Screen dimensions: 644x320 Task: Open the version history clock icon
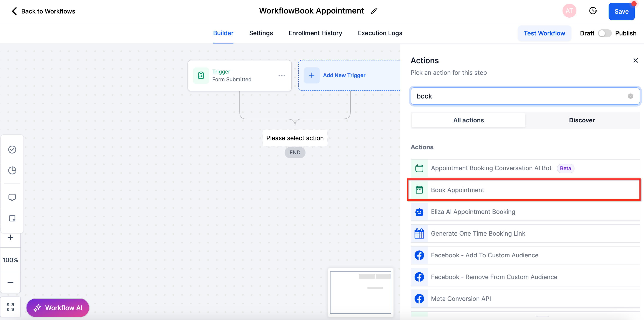[x=593, y=11]
